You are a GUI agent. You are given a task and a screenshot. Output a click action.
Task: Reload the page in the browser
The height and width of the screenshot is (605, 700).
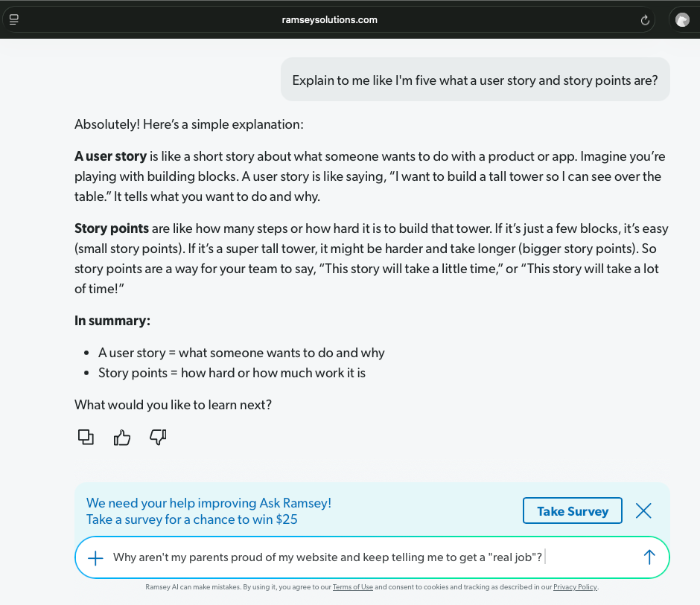click(x=645, y=20)
